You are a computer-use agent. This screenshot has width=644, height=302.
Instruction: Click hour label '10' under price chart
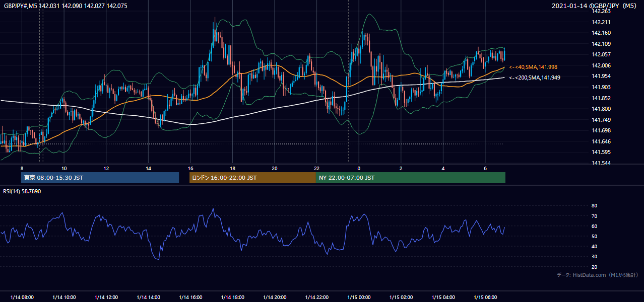[x=64, y=168]
